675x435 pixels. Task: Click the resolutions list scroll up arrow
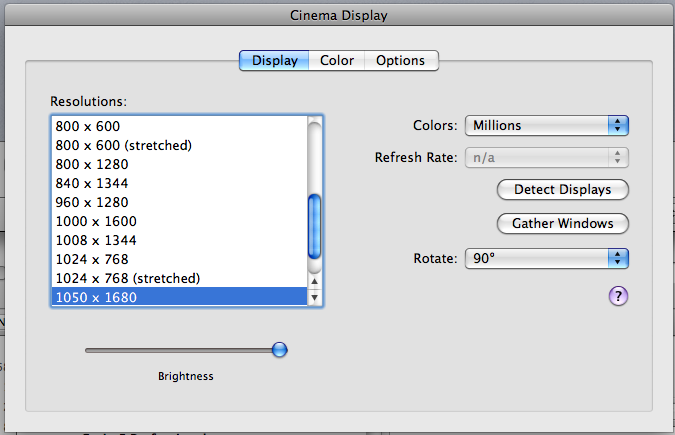pyautogui.click(x=315, y=281)
